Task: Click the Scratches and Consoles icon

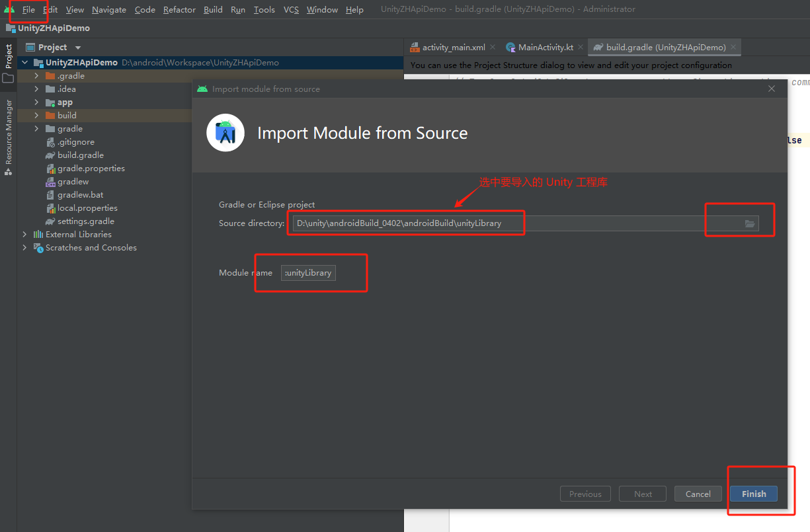Action: 38,248
